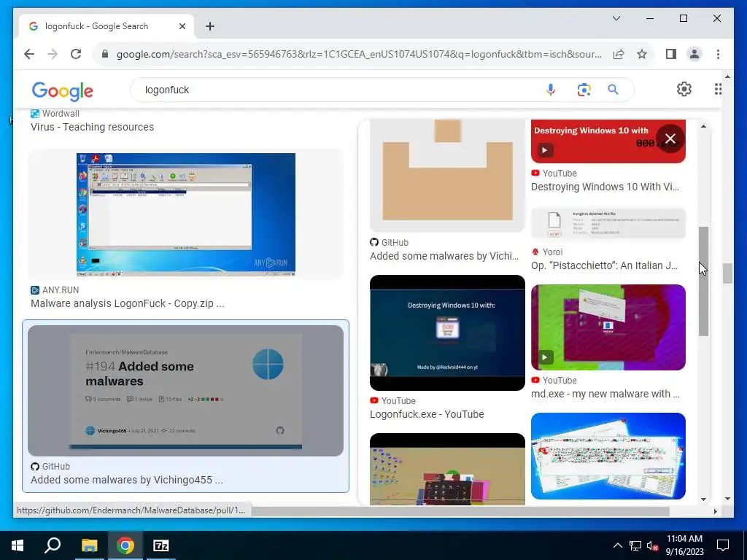The image size is (747, 560).
Task: Search by image with Google Lens
Action: [584, 90]
